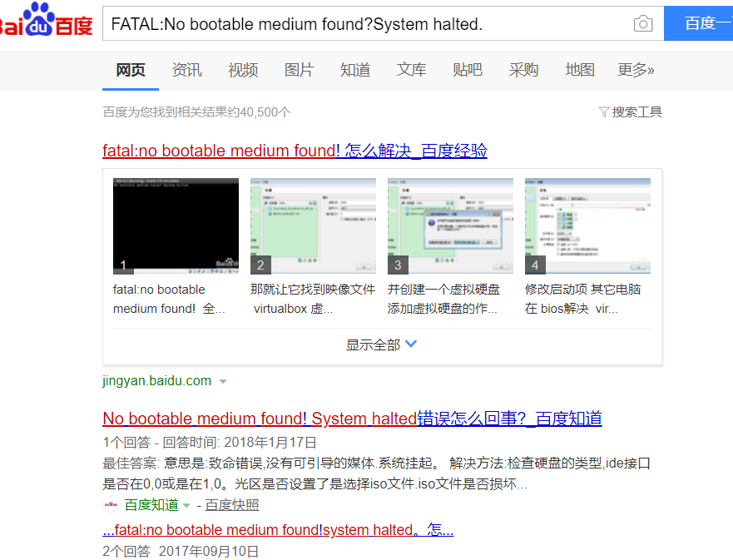
Task: Expand the jingyan.baidu.com dropdown arrow
Action: click(222, 380)
